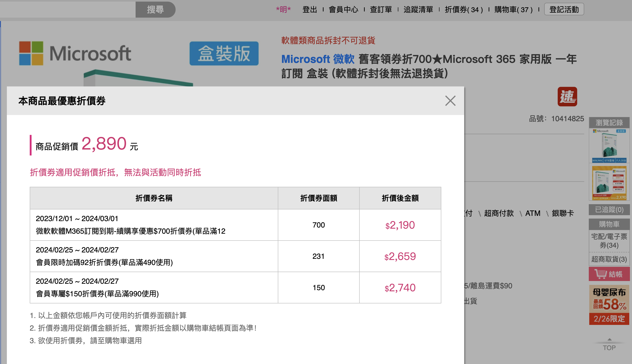Close the best coupon dialog

450,101
